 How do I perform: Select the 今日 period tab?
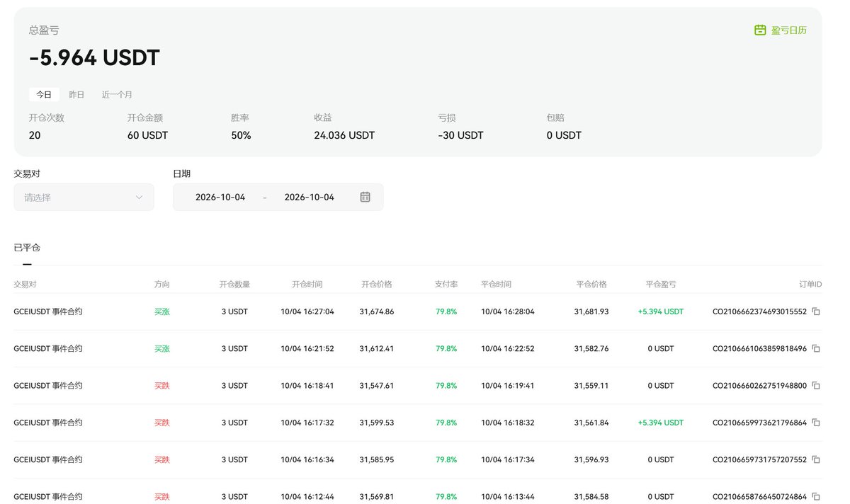click(44, 94)
